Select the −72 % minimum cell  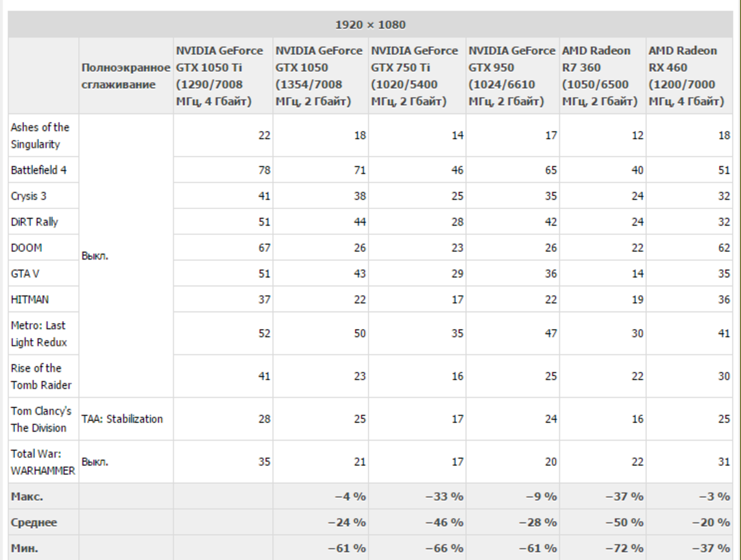click(x=624, y=548)
